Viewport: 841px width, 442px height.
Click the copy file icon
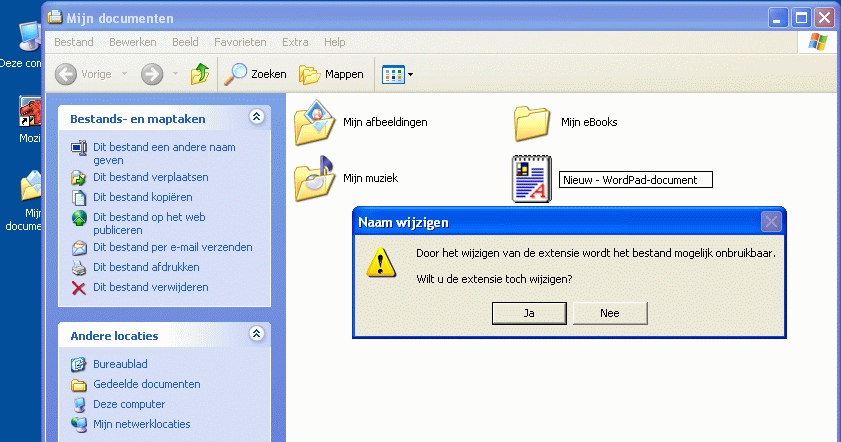pos(79,197)
